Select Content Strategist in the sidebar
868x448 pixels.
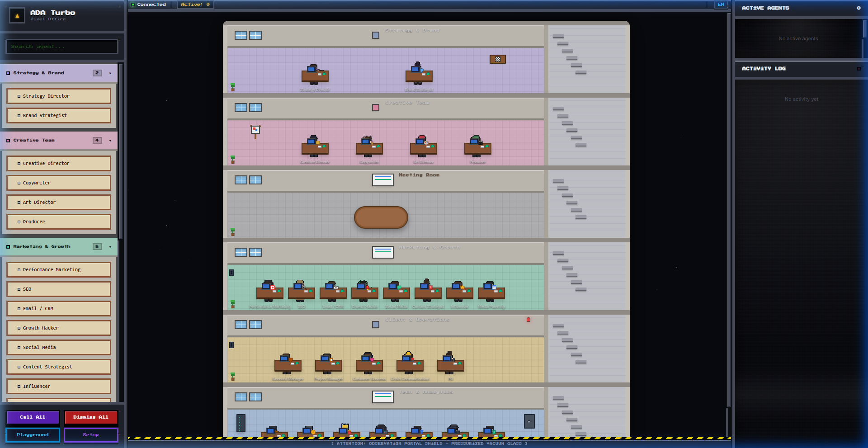coord(59,367)
